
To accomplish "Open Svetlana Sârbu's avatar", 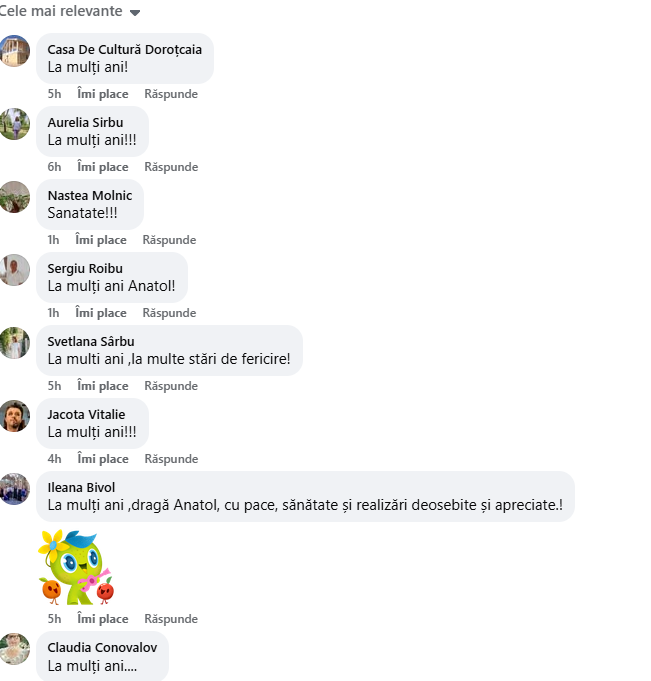I will pos(14,343).
